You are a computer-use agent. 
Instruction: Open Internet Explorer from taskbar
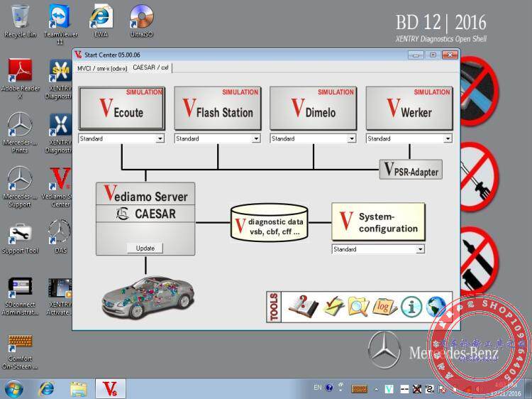pos(47,389)
